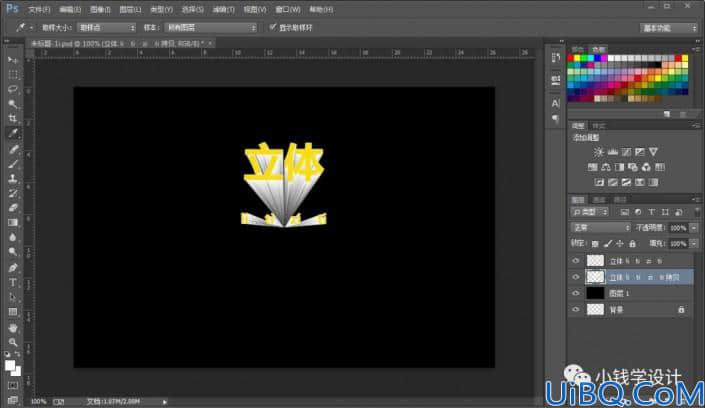The width and height of the screenshot is (705, 408).
Task: Select the Gradient tool
Action: coord(13,223)
